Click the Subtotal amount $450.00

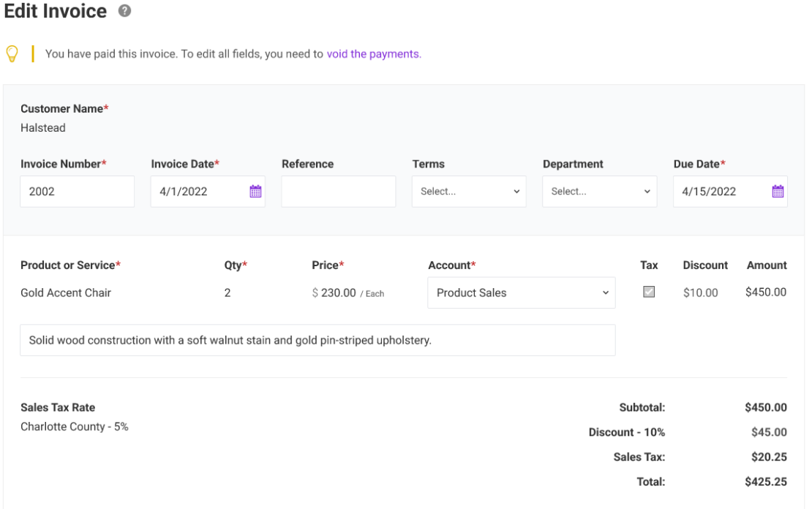[x=766, y=407]
